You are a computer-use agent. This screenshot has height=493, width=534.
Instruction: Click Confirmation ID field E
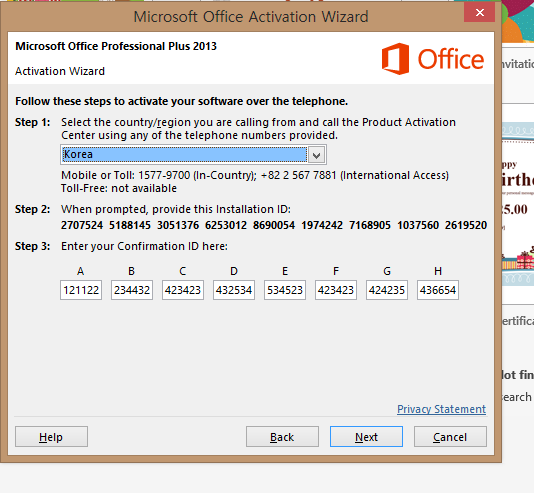click(x=285, y=290)
